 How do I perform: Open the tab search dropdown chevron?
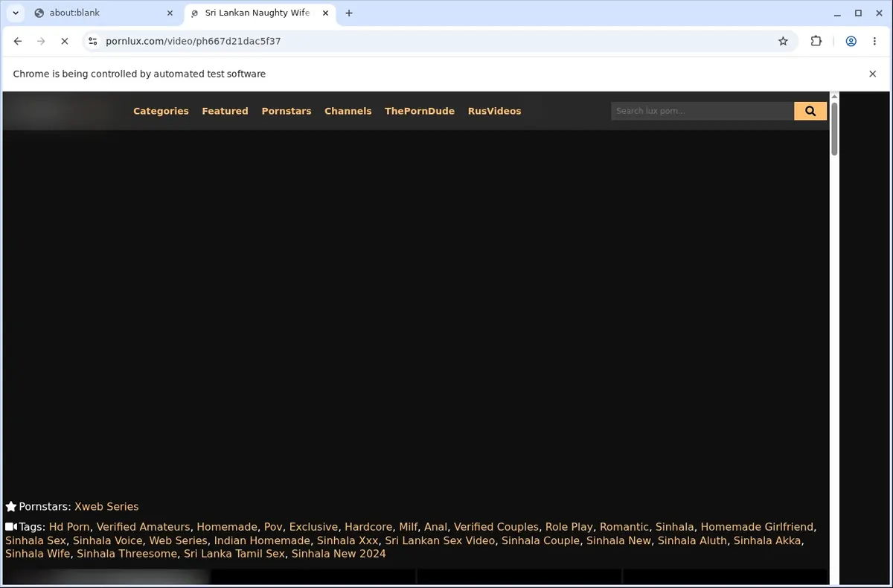[x=16, y=13]
